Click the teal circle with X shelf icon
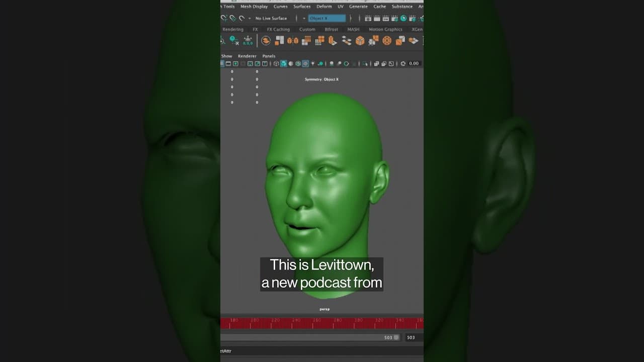The image size is (644, 362). point(234,40)
